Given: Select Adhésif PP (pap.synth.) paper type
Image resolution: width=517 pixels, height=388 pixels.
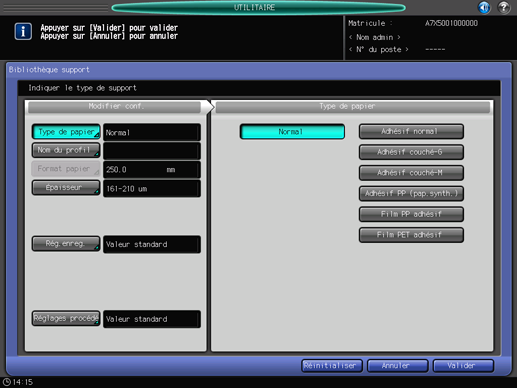Looking at the screenshot, I should (411, 194).
